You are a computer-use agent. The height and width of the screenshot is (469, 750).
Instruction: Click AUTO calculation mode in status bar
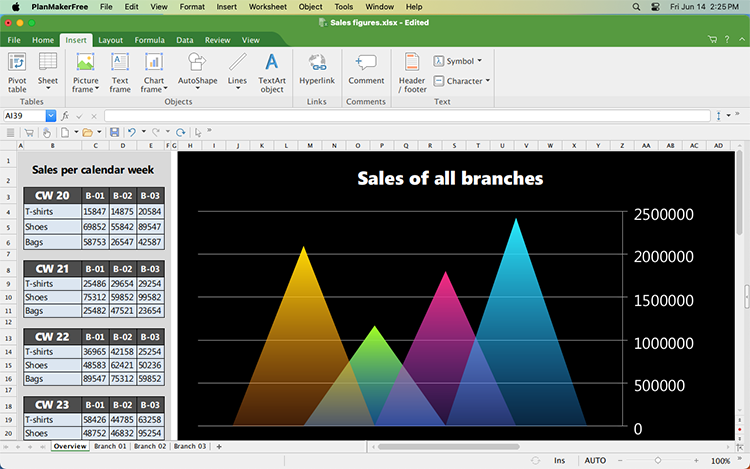[x=595, y=460]
